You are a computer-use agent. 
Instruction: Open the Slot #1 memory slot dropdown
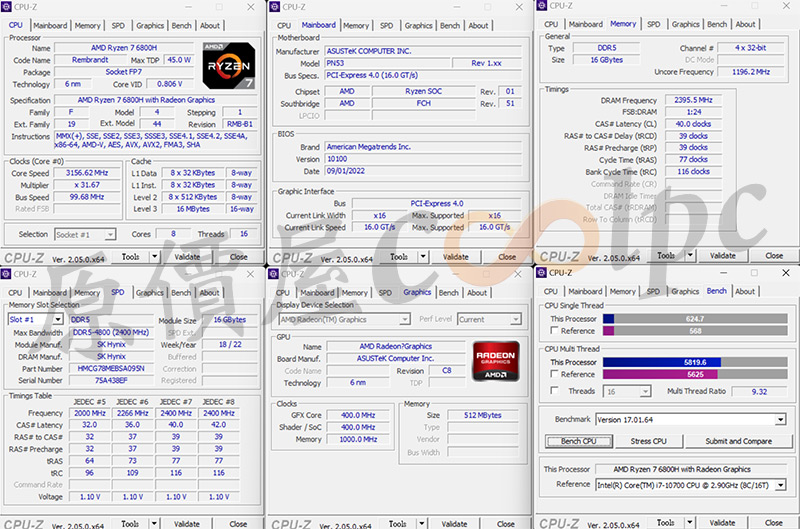tap(58, 319)
